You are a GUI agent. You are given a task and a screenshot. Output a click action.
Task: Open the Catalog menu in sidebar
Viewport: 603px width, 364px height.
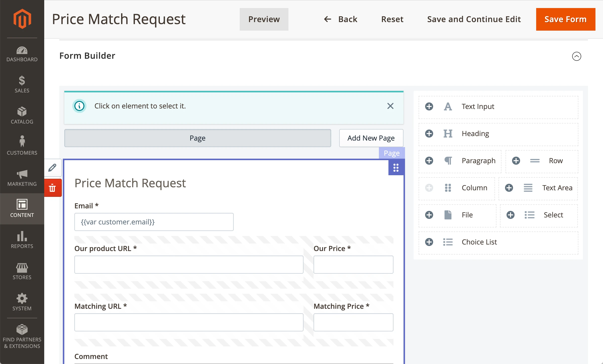pos(22,115)
